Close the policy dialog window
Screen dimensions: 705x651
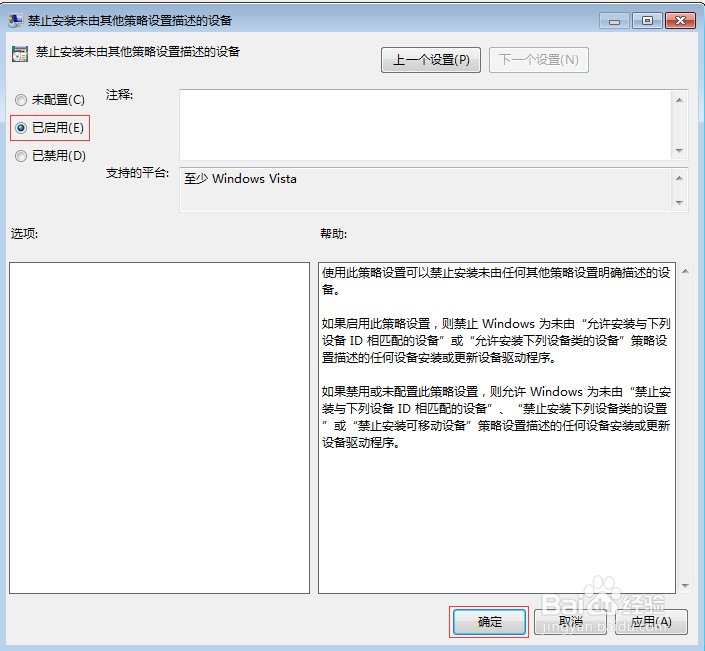[x=680, y=21]
